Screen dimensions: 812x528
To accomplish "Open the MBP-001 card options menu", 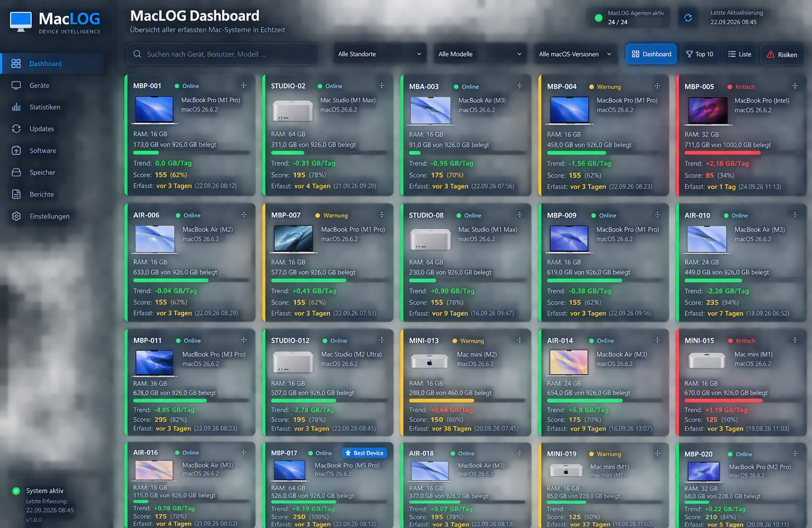I will click(244, 85).
